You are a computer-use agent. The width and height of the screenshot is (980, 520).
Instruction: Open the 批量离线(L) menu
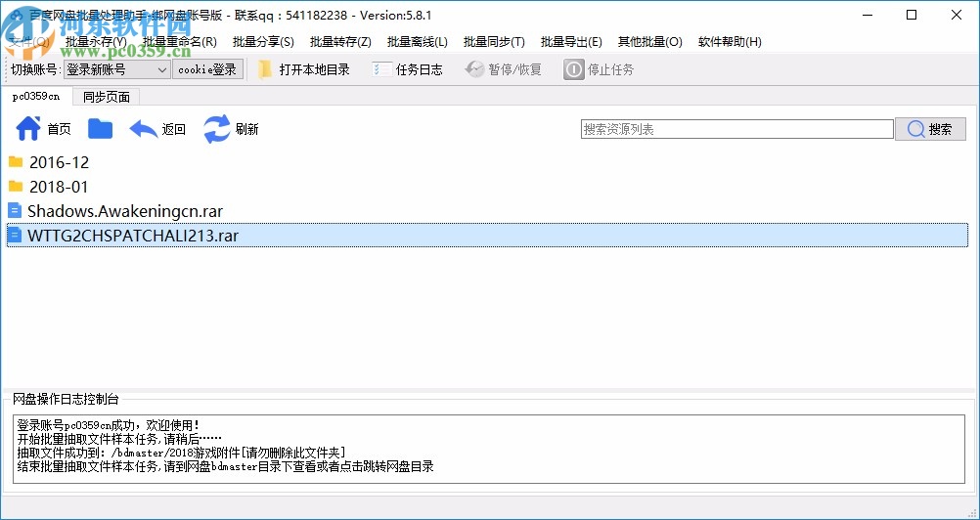point(418,42)
